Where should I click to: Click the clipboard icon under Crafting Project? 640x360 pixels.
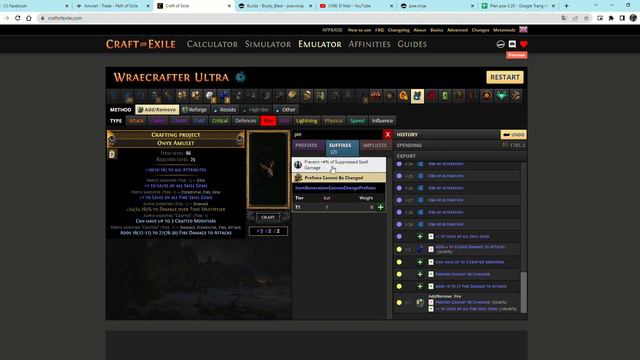coord(112,154)
